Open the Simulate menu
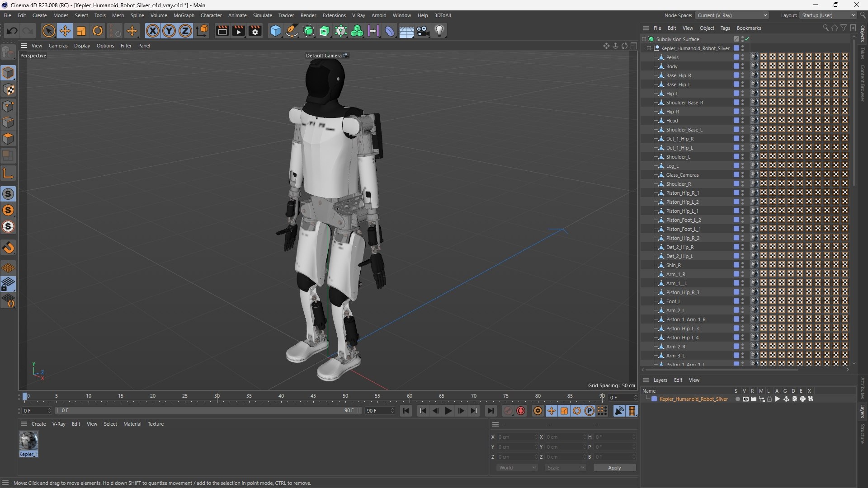 (262, 15)
